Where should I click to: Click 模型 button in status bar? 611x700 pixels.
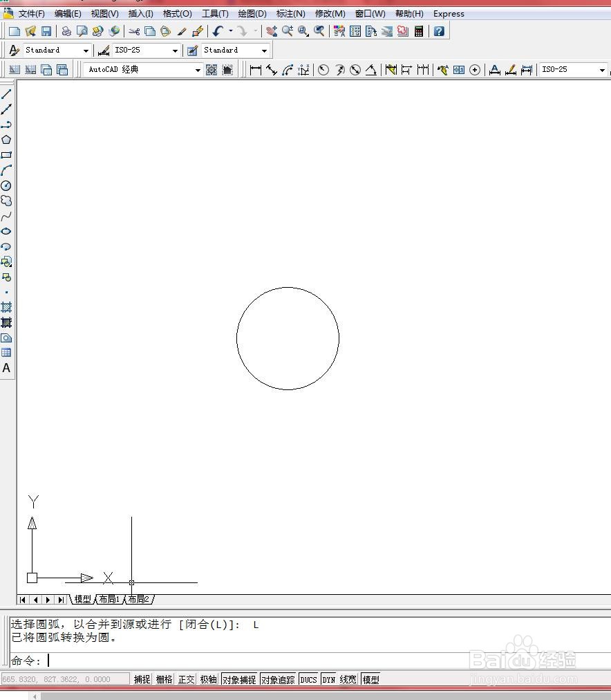370,679
